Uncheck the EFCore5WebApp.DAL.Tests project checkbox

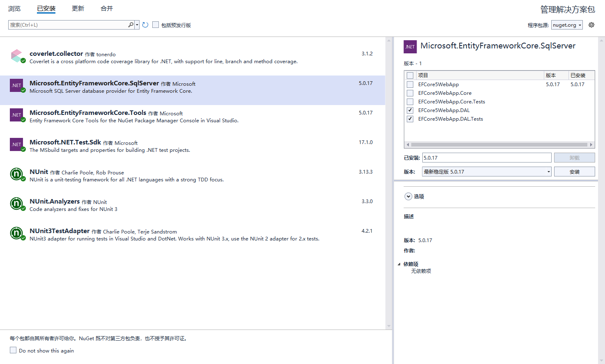pyautogui.click(x=410, y=119)
